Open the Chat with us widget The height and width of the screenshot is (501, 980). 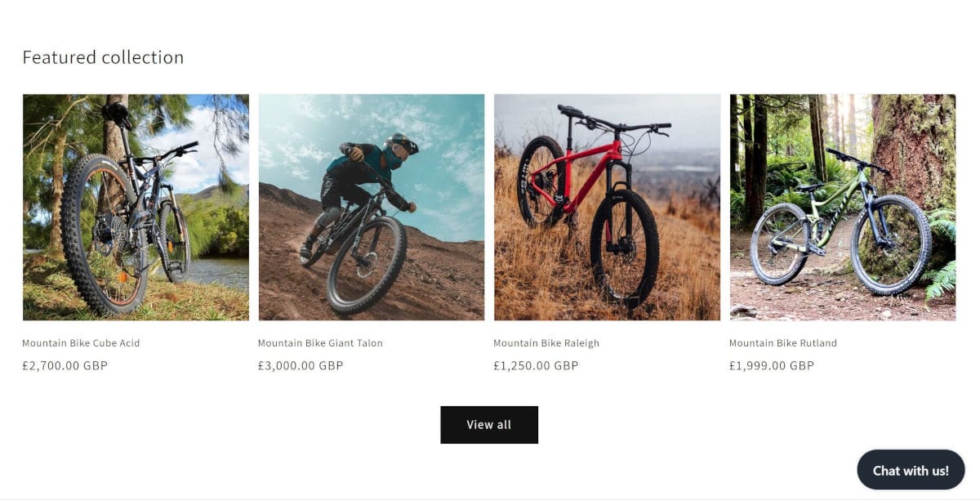(x=911, y=470)
